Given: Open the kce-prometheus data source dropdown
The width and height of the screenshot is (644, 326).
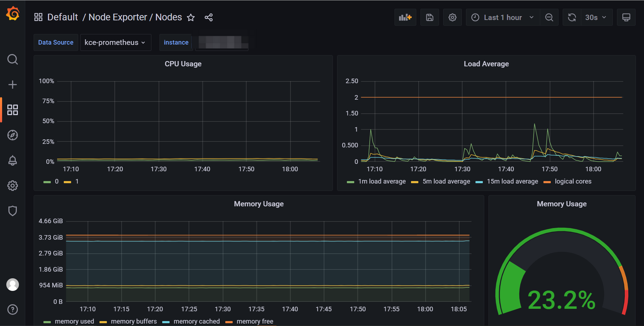Looking at the screenshot, I should [x=115, y=42].
